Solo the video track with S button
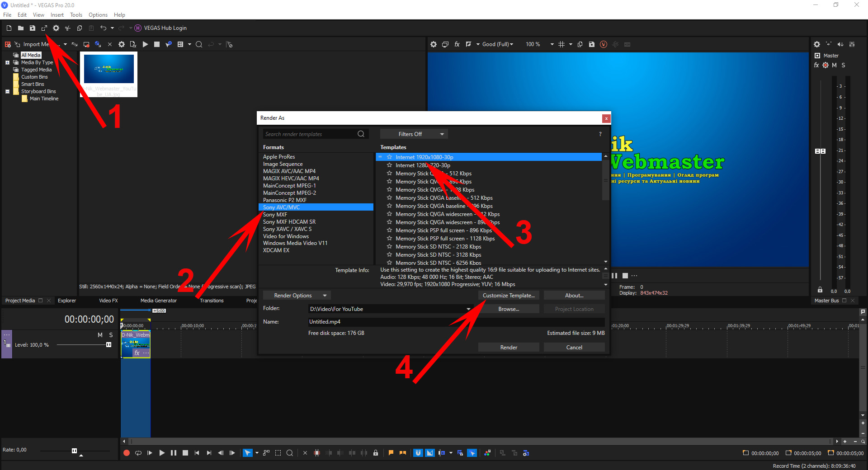Image resolution: width=868 pixels, height=470 pixels. click(111, 335)
